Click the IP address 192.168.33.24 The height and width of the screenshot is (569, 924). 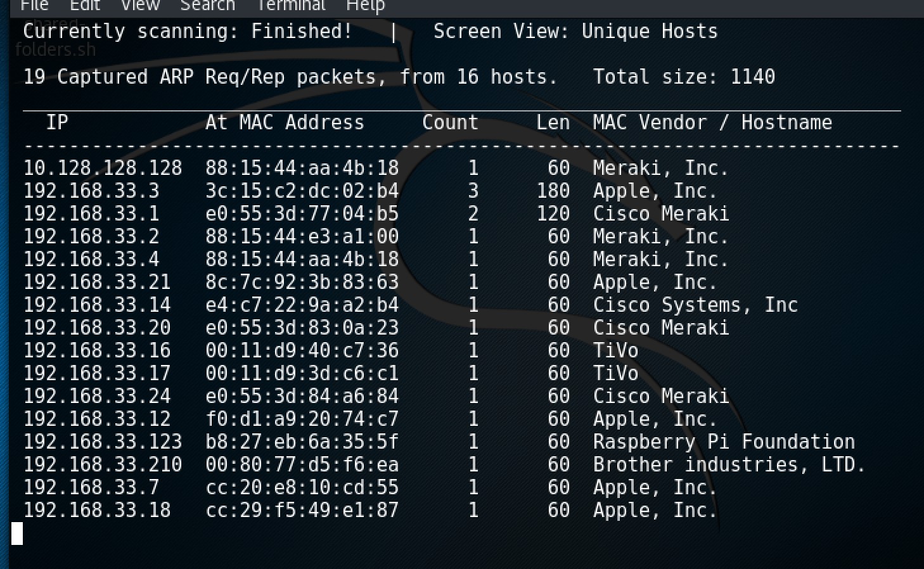97,396
